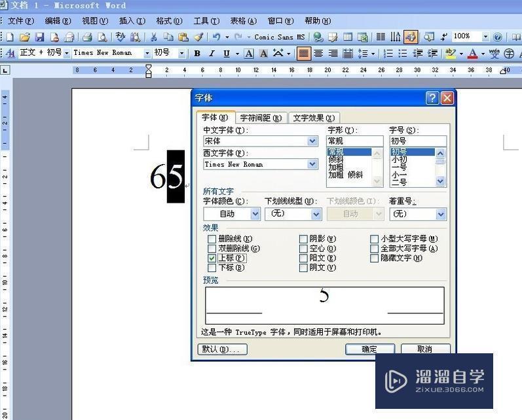Screen dimensions: 522x420
Task: Click the Styles and Formatting icon
Action: tap(10, 53)
